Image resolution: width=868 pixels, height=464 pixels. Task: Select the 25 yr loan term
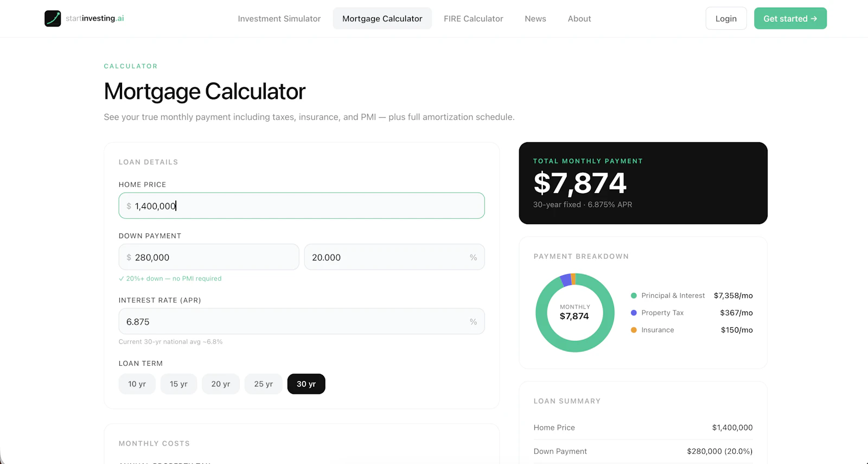tap(264, 384)
